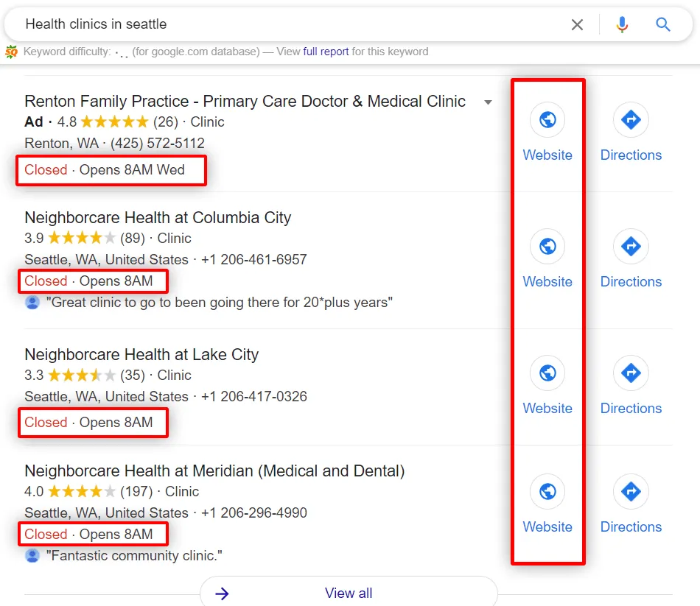Click the SEO extension icon beside Keyword difficulty
The height and width of the screenshot is (606, 700).
(11, 52)
